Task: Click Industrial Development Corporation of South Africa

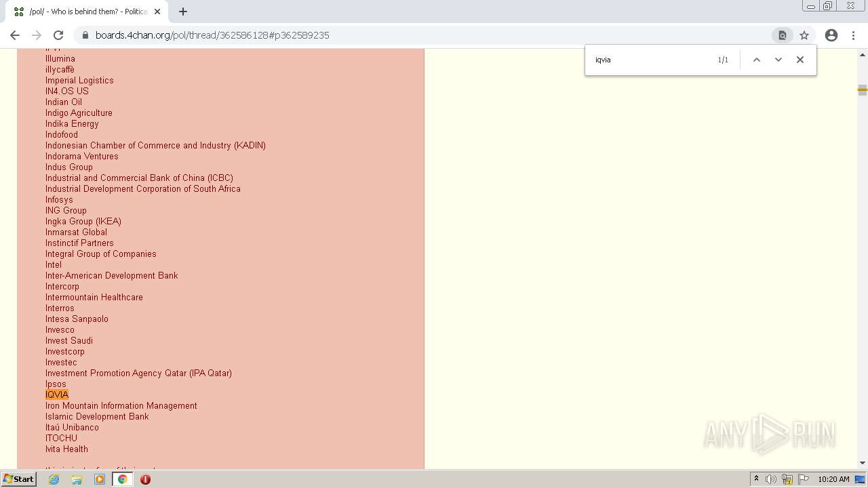Action: point(143,188)
